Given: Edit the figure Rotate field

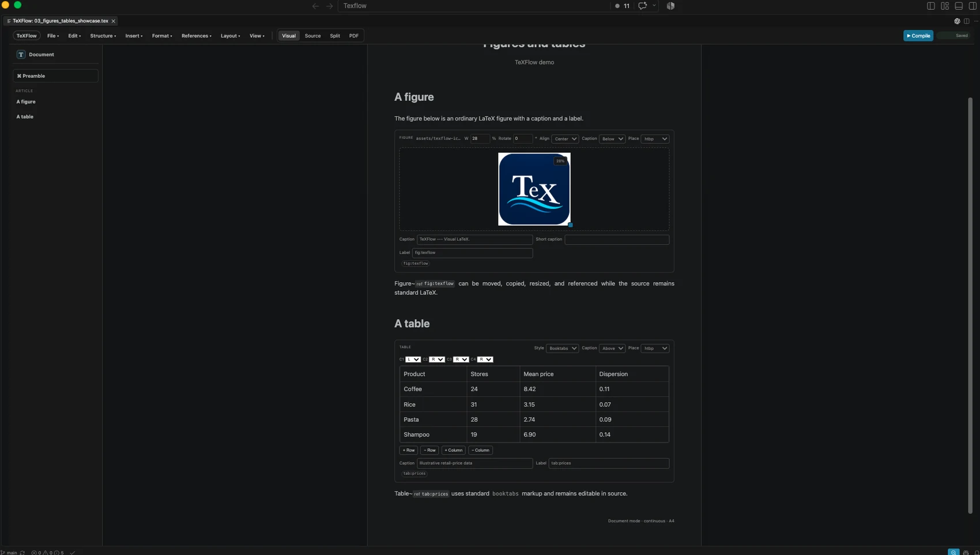Looking at the screenshot, I should pyautogui.click(x=523, y=138).
